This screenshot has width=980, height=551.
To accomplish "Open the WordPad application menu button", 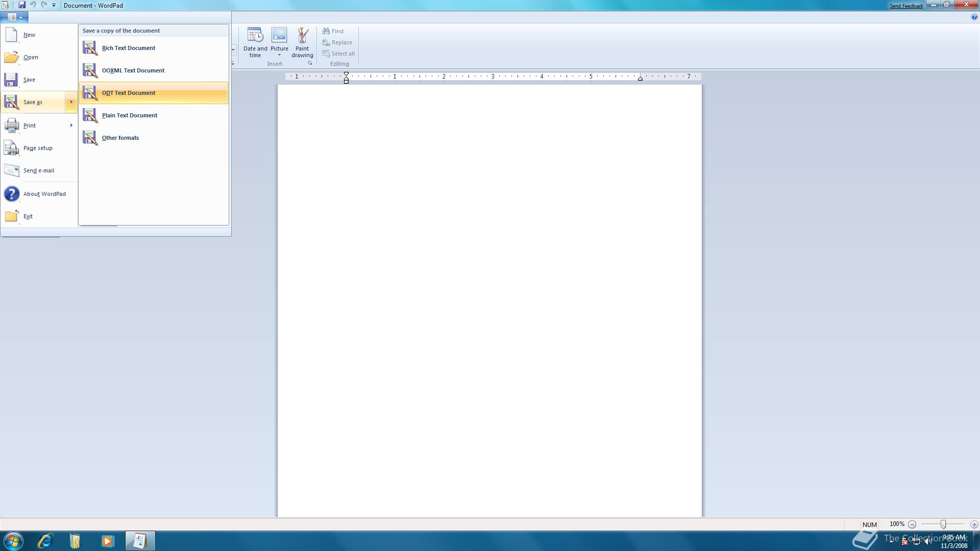I will [x=14, y=17].
